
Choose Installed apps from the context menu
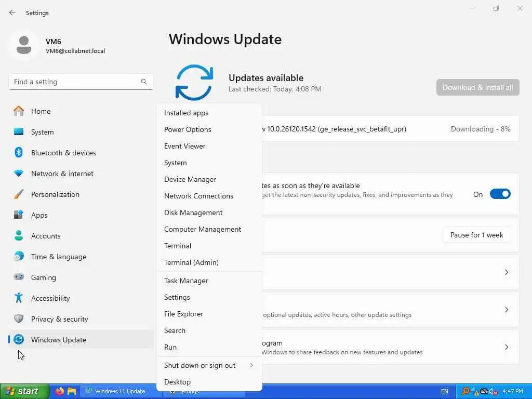(209, 113)
